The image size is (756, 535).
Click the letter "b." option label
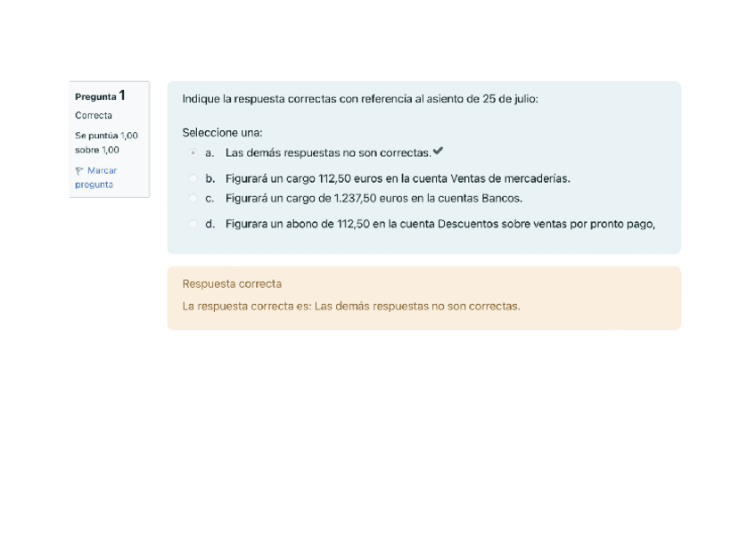coord(210,178)
